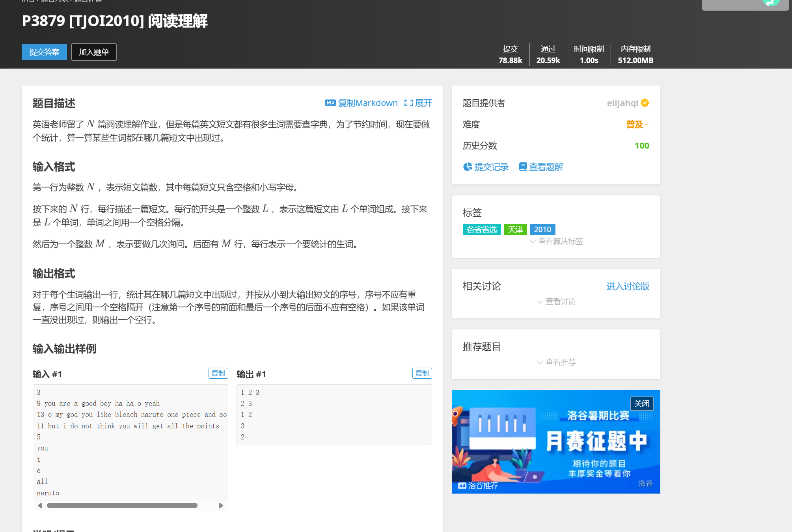Viewport: 792px width, 532px height.
Task: Expand 查看讨论 discussion section
Action: coord(556,301)
